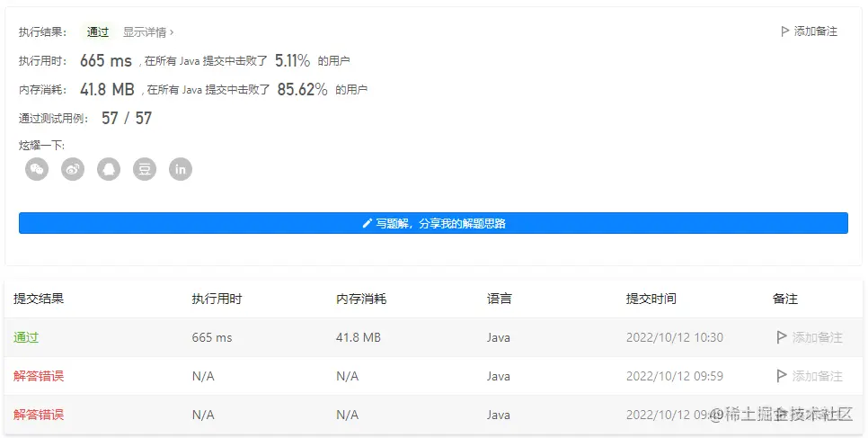Viewport: 868px width, 438px height.
Task: Click the 执行用时 column header
Action: (217, 299)
